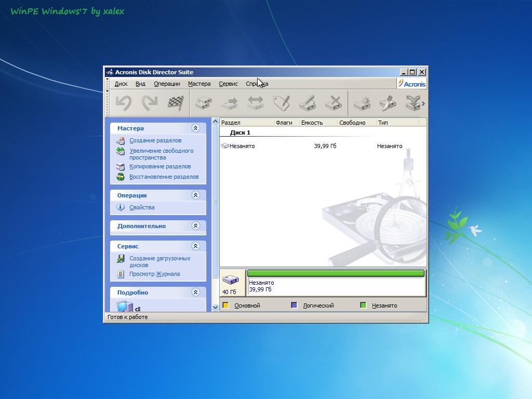Viewport: 532px width, 399px height.
Task: Collapse the Дополнительно panel
Action: point(195,226)
